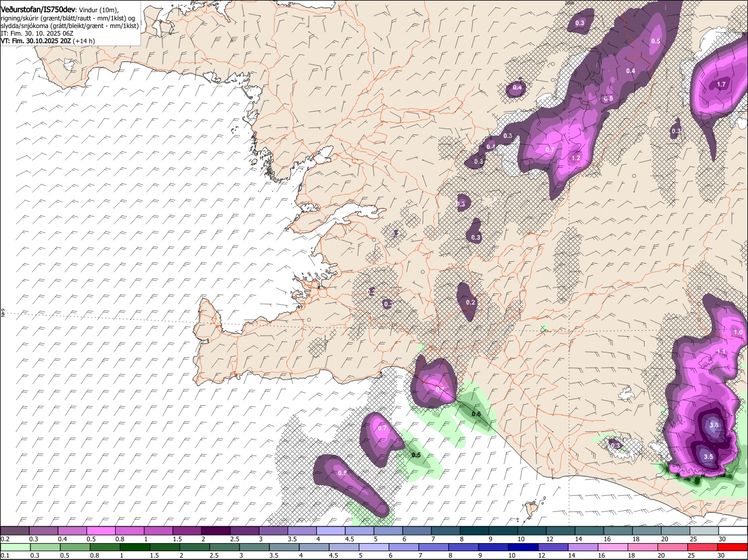Click the Veðurstofan/IS750dev map title
Viewport: 748px width, 560px height.
pyautogui.click(x=38, y=9)
